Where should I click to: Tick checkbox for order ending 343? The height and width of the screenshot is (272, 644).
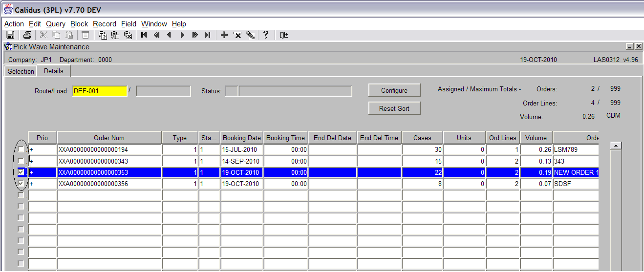coord(21,161)
